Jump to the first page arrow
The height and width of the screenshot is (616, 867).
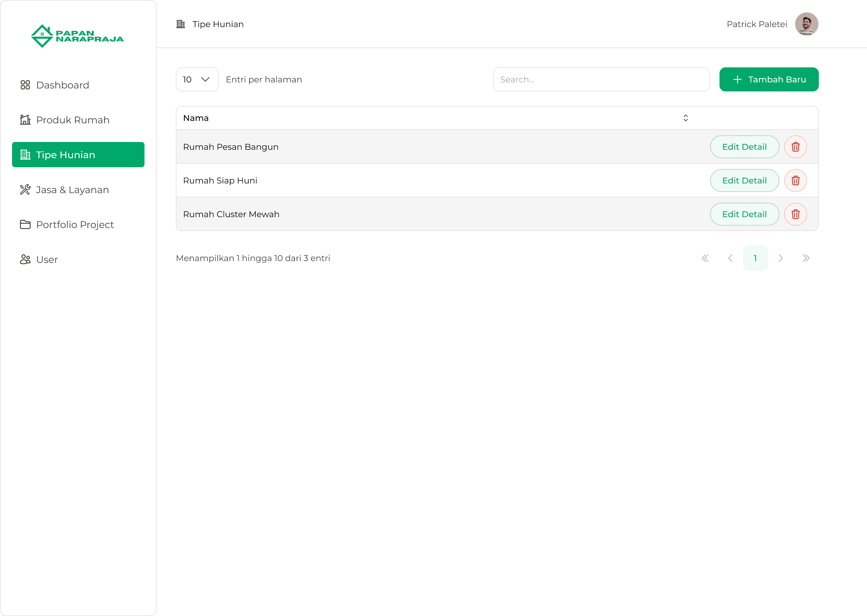(x=705, y=258)
